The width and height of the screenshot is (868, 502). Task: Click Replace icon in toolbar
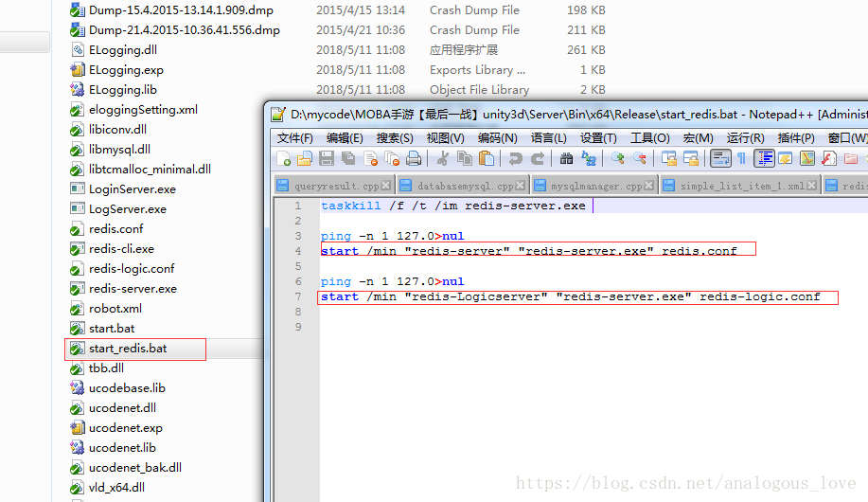pos(589,159)
